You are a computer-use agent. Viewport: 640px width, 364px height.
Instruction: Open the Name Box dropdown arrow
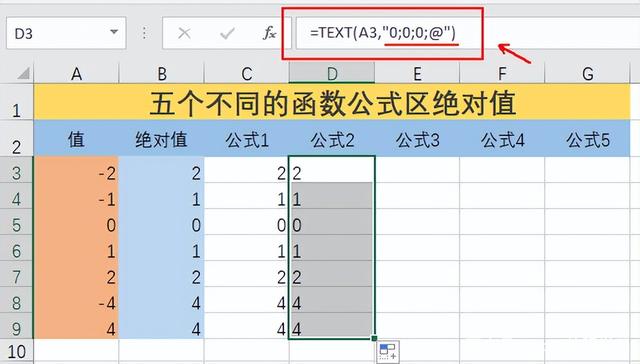pos(114,32)
